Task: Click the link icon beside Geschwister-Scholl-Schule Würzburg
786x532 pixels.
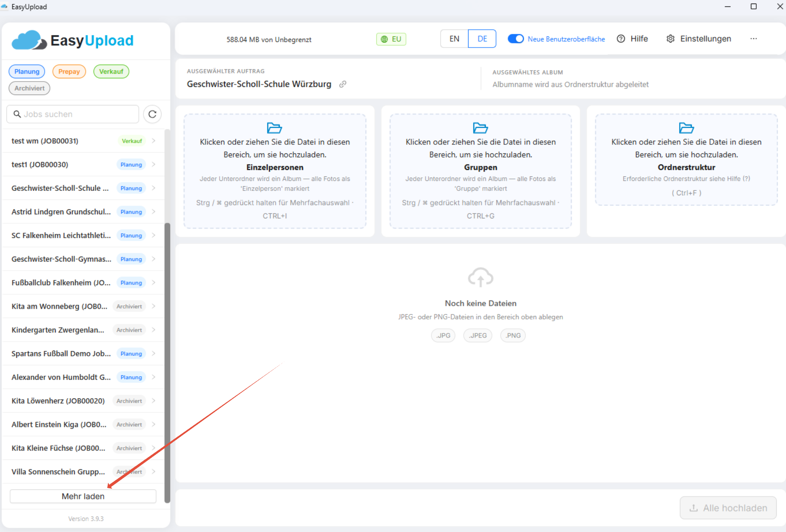Action: (343, 84)
